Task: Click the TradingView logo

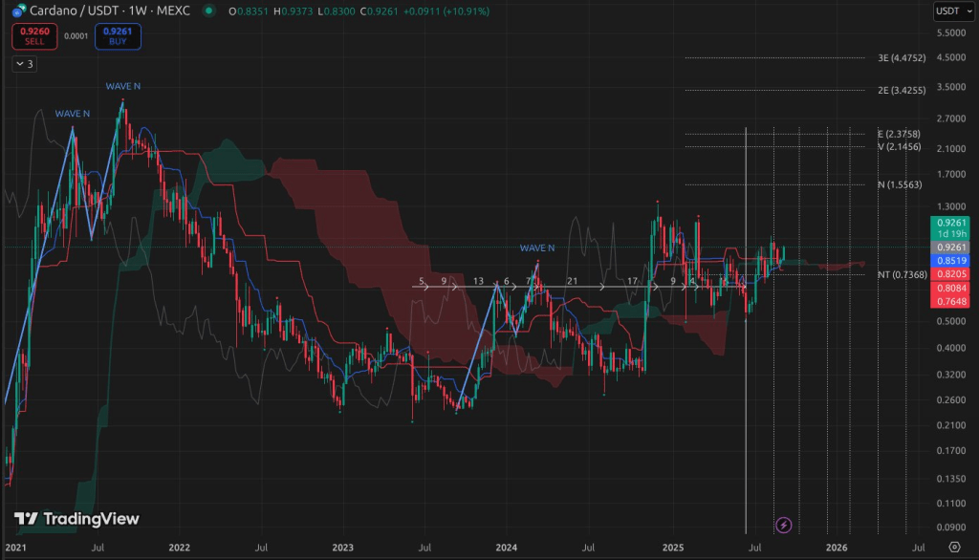Action: coord(76,519)
